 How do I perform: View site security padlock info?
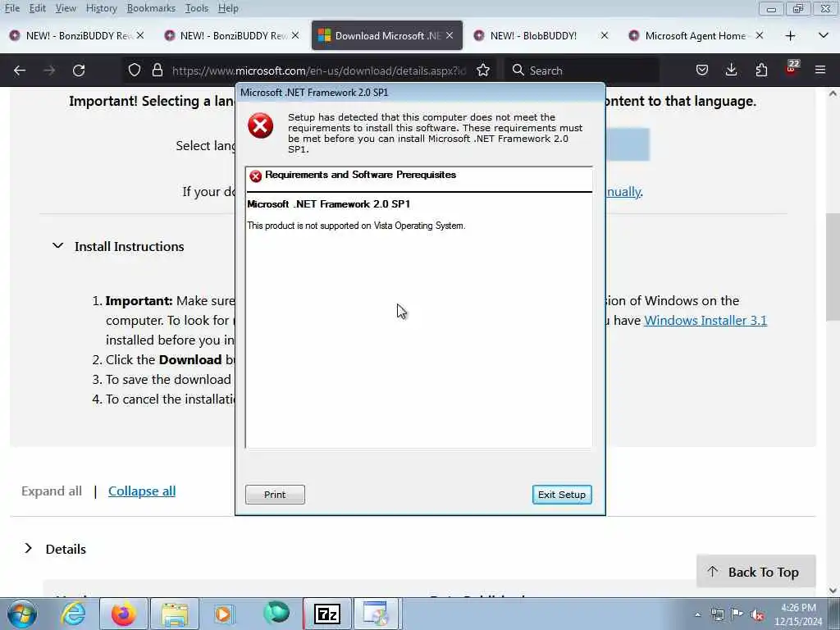(157, 71)
